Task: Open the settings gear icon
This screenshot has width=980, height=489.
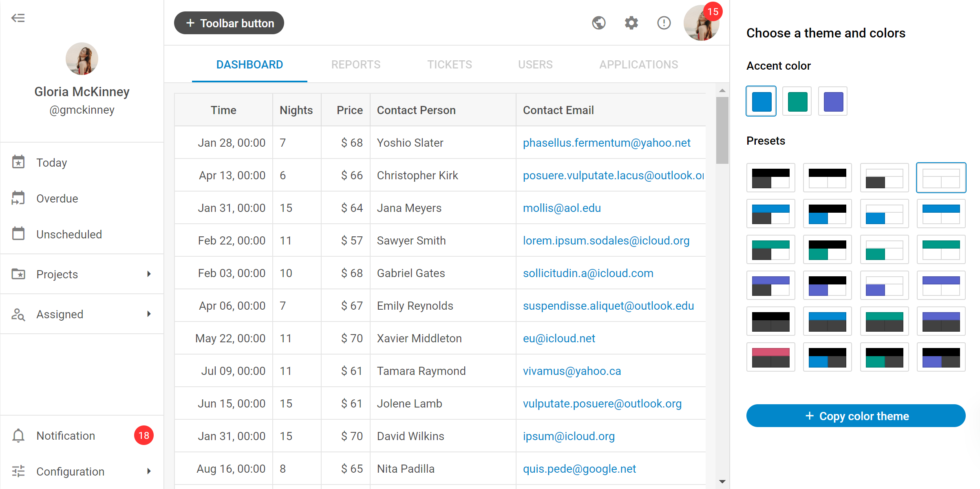Action: click(x=631, y=23)
